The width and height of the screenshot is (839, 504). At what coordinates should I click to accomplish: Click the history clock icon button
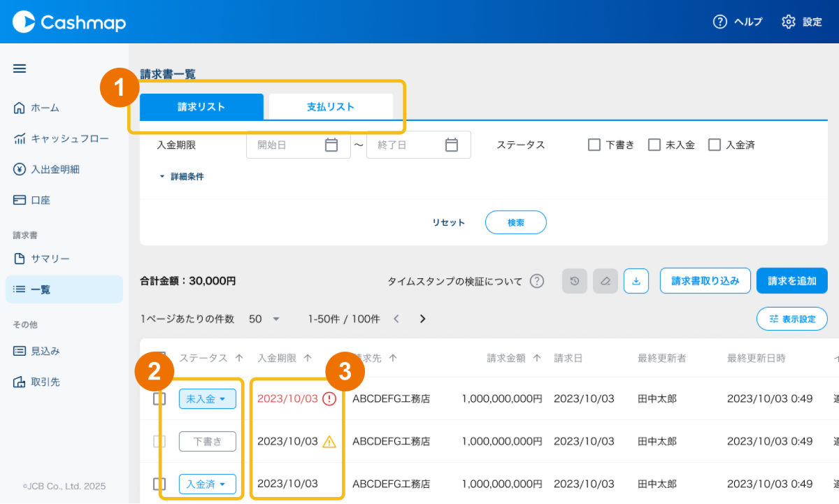click(x=575, y=281)
